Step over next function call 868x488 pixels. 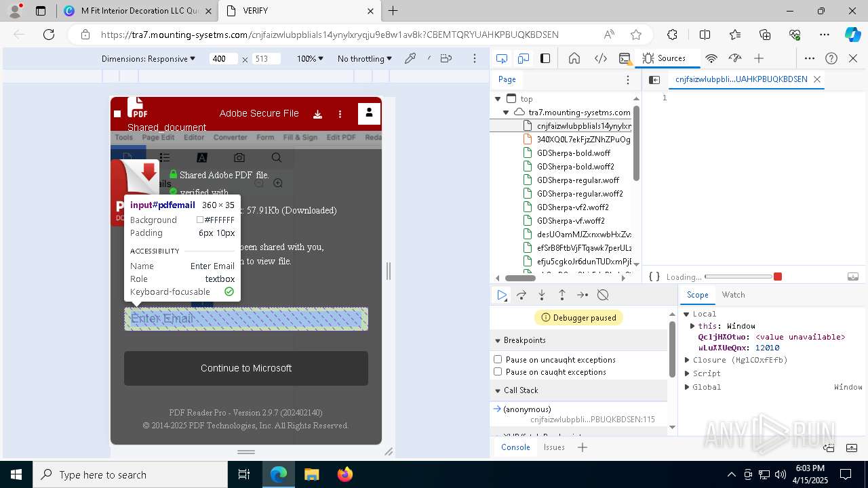pos(521,295)
